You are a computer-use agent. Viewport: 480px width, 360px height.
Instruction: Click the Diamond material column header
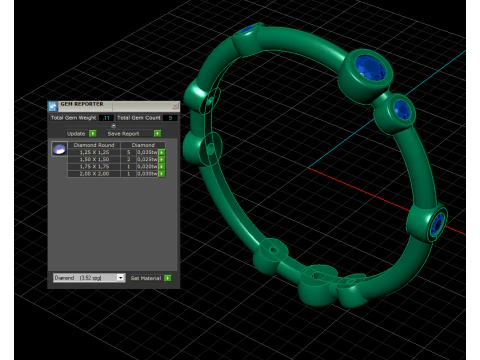[143, 145]
